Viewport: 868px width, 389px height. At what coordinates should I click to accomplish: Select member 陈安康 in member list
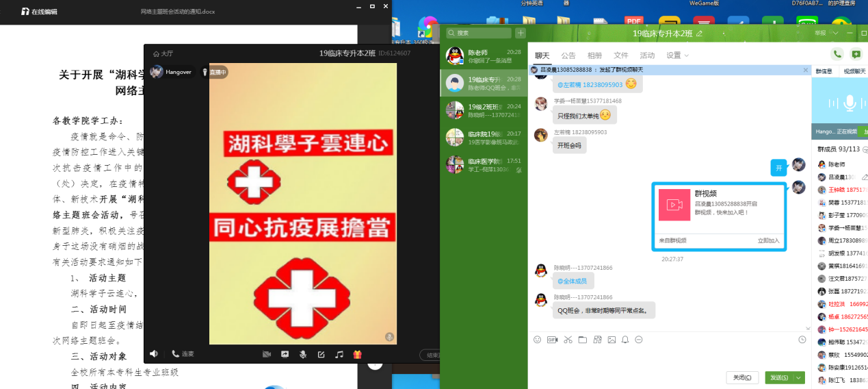pyautogui.click(x=843, y=367)
